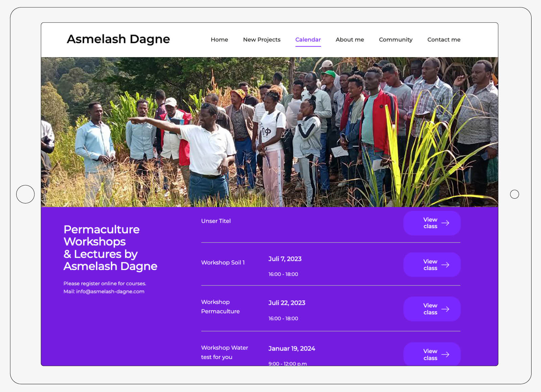This screenshot has height=392, width=541.
Task: Click arrow icon in Unser Titel row
Action: click(445, 223)
